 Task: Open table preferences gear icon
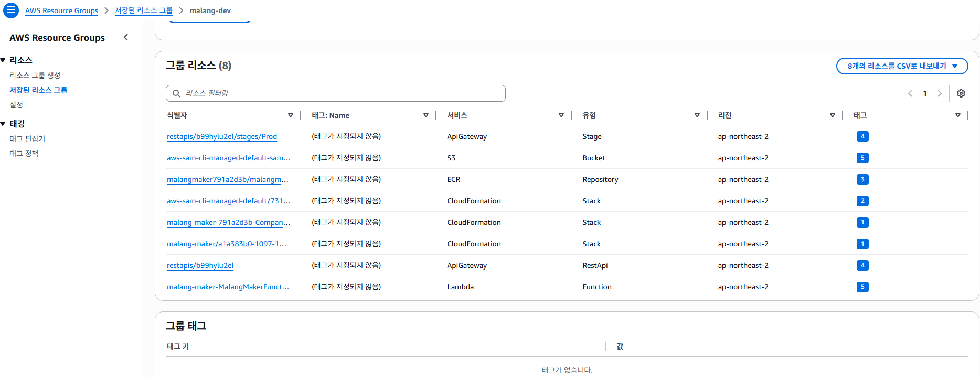[961, 93]
